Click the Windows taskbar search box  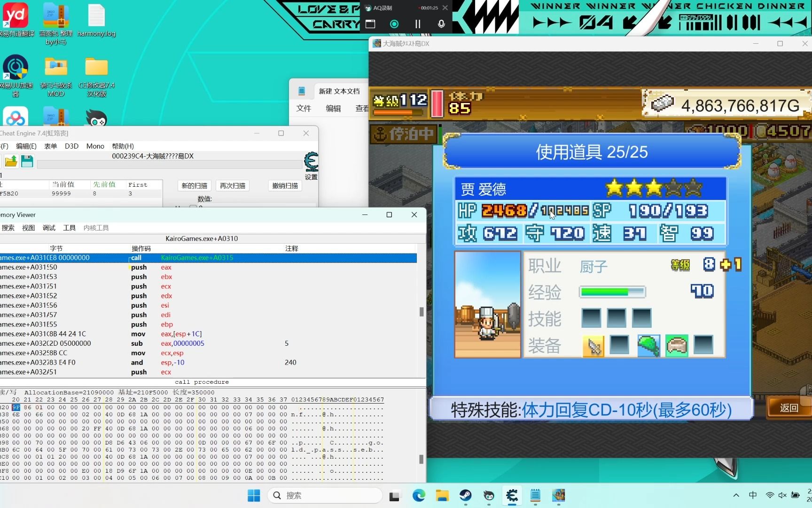pyautogui.click(x=325, y=495)
